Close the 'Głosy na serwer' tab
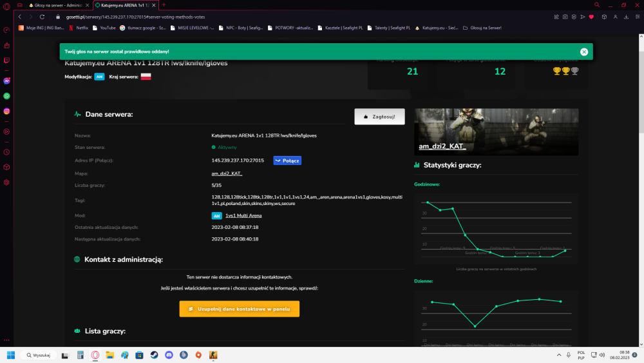 click(x=87, y=5)
